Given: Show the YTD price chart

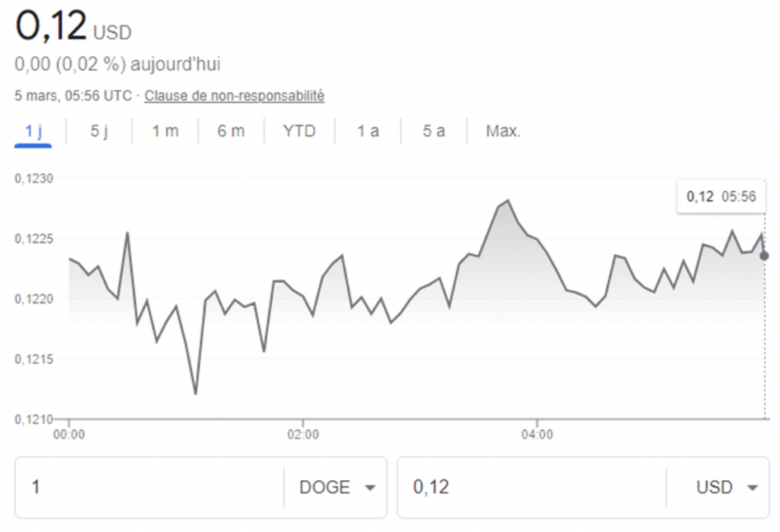Looking at the screenshot, I should click(299, 130).
